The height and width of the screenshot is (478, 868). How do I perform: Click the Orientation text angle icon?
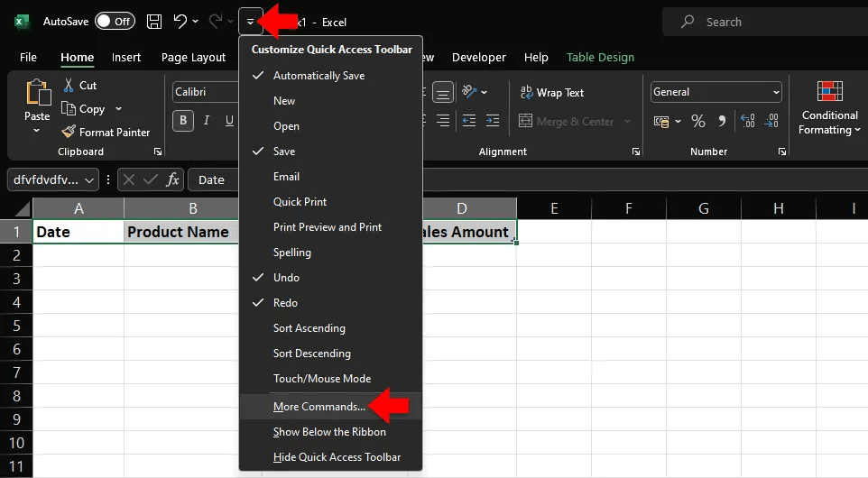469,92
